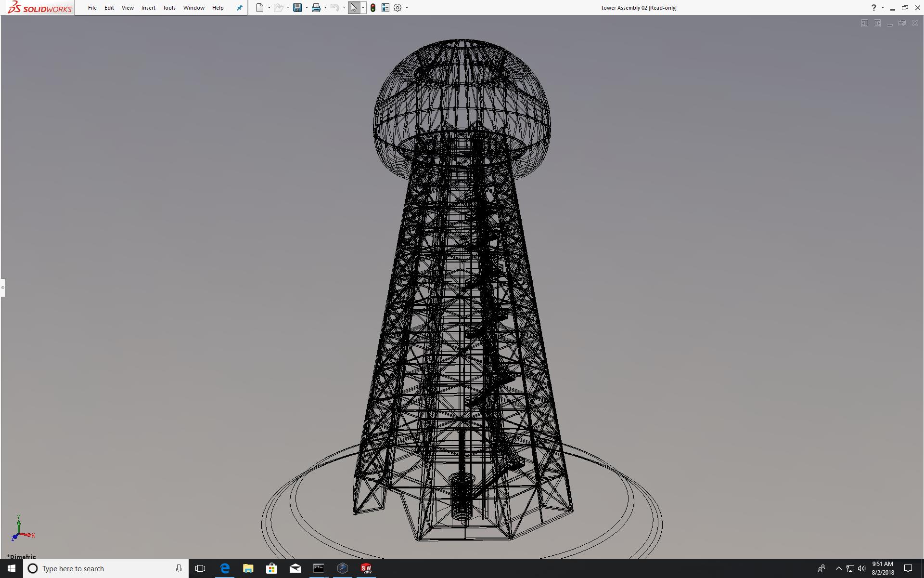Open the Options gear dropdown arrow

coord(407,8)
